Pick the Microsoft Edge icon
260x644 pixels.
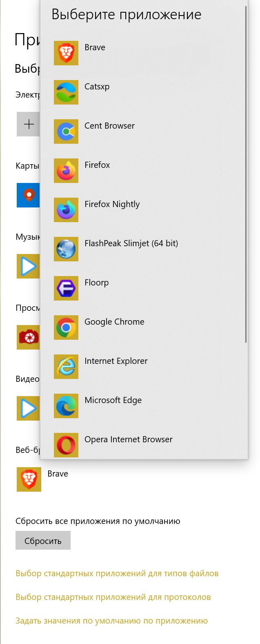tap(66, 406)
